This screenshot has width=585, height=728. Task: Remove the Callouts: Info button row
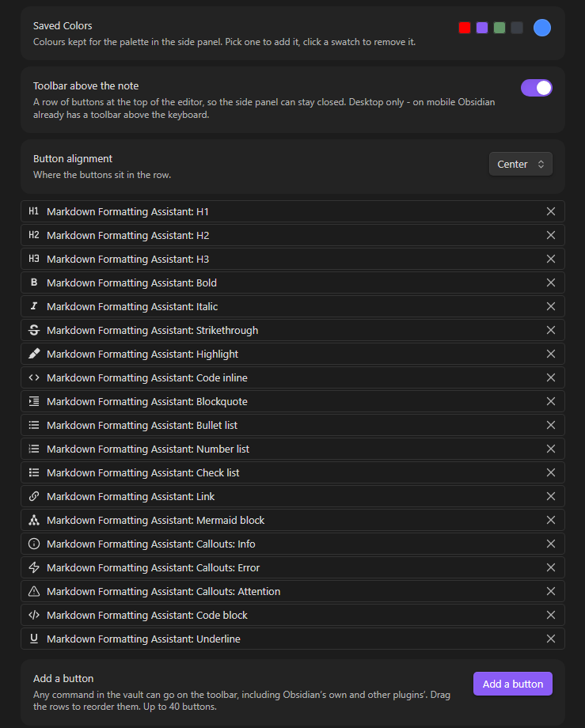pos(551,544)
